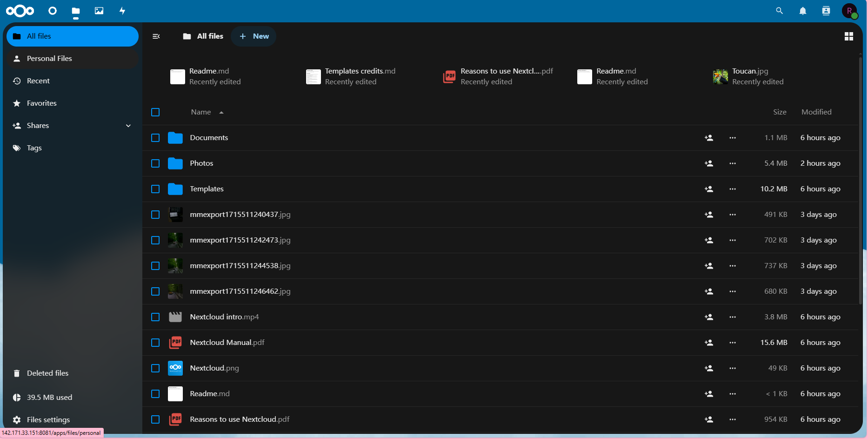
Task: Share Reasons to use Nextcloud.pdf
Action: tap(709, 419)
